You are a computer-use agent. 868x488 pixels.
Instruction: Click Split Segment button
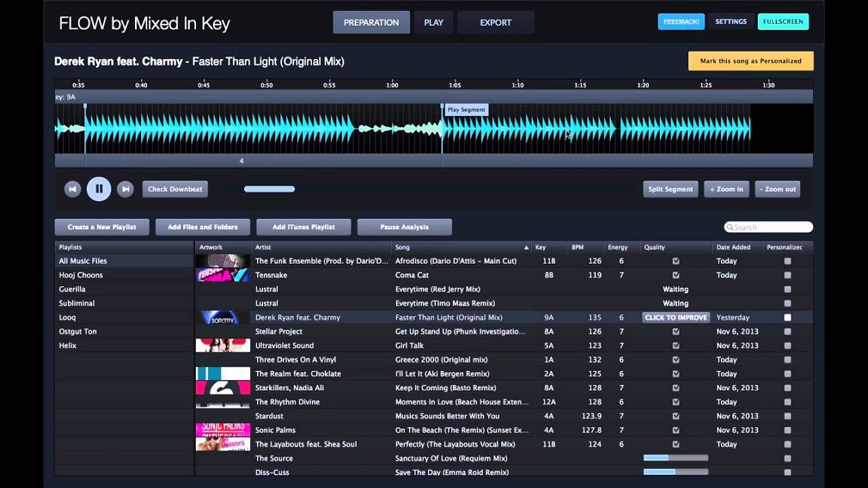[670, 189]
